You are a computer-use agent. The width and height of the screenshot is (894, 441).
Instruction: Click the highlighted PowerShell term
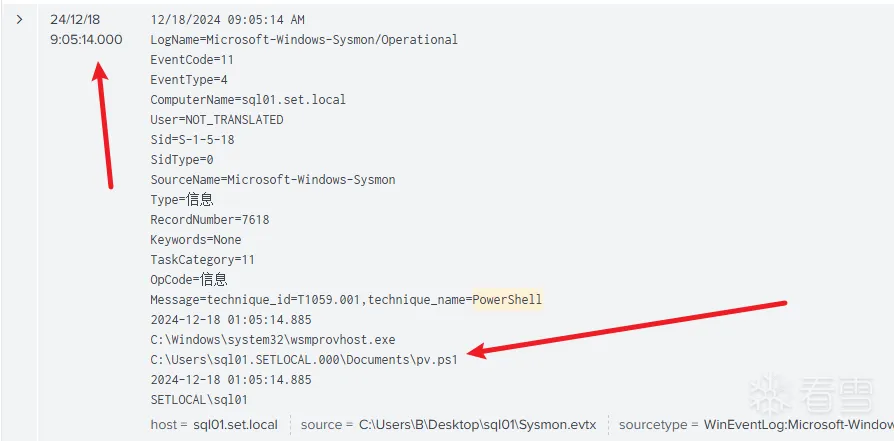507,299
